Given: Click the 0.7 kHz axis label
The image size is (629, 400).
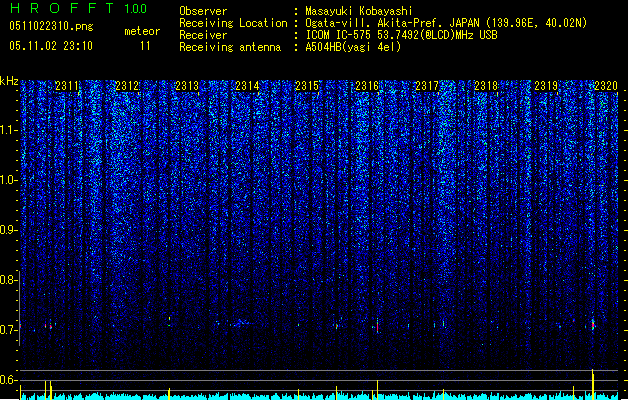Looking at the screenshot, I should [x=8, y=330].
